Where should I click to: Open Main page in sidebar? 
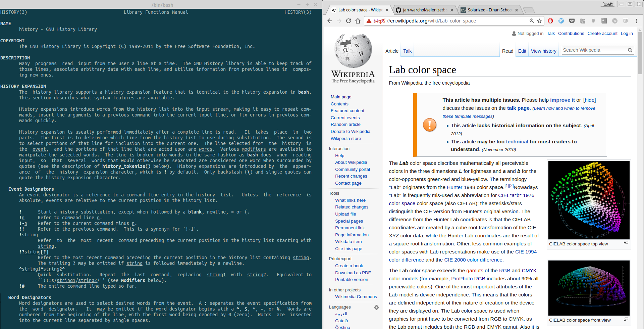coord(341,97)
